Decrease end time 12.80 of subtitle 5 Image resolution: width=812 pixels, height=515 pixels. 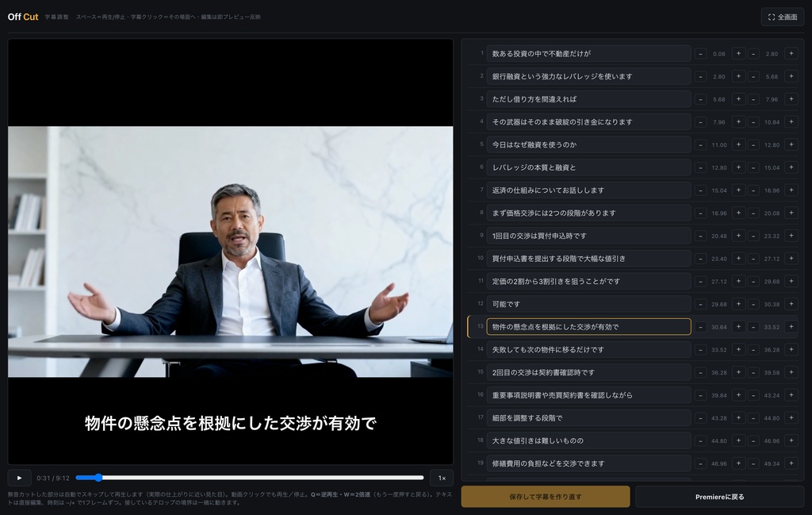coord(753,144)
